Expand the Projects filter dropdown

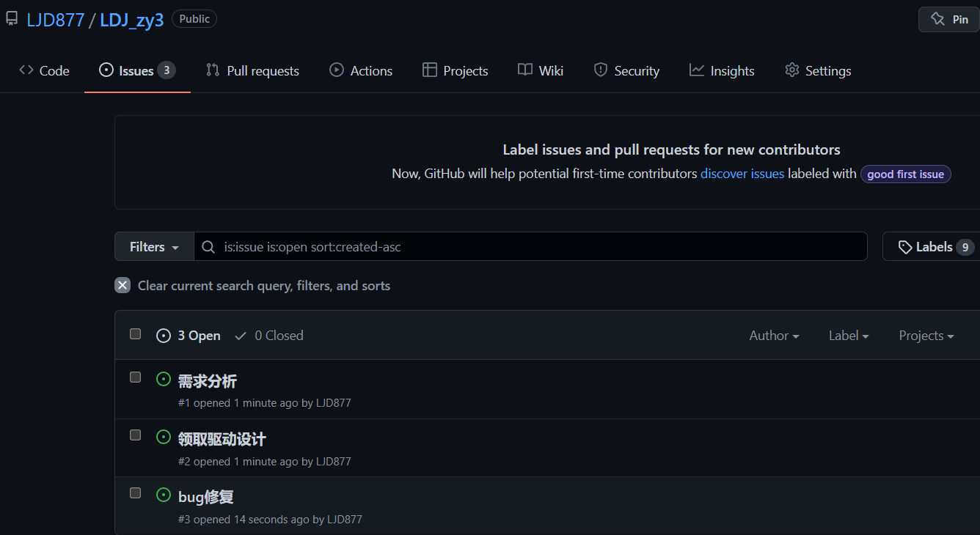[926, 336]
